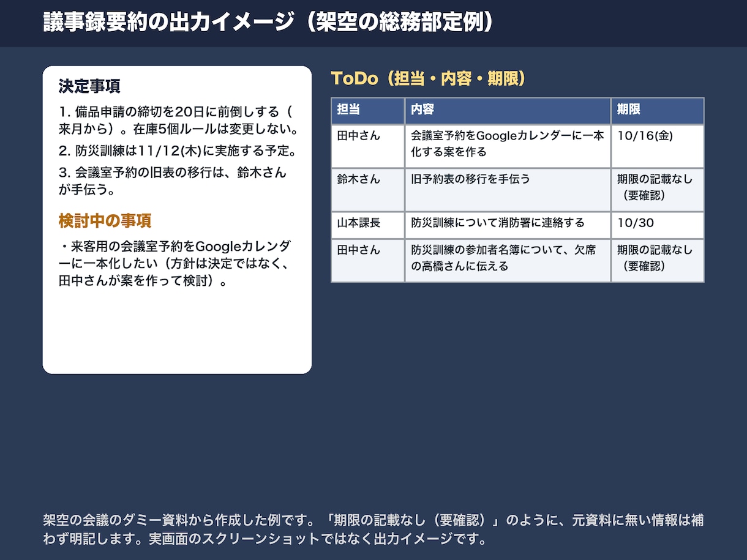Click the deadline cell 10/30
The image size is (747, 560).
coord(658,225)
